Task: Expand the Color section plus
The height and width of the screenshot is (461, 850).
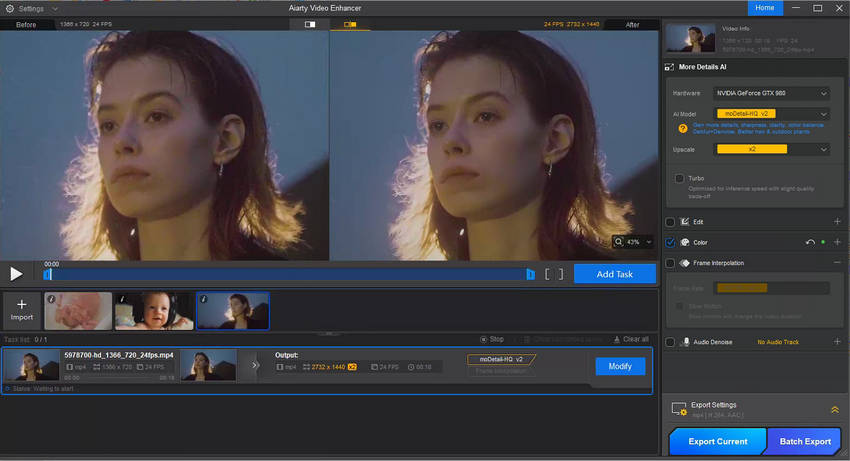Action: (837, 242)
